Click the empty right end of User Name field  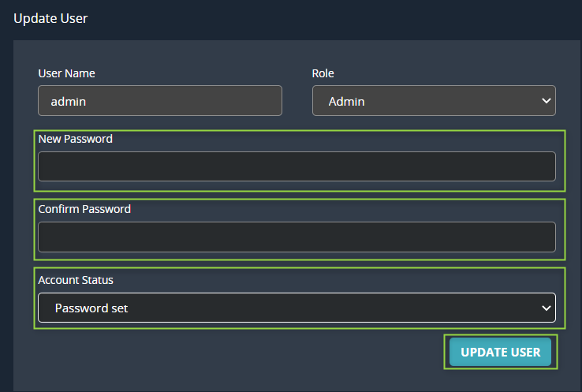pyautogui.click(x=252, y=101)
